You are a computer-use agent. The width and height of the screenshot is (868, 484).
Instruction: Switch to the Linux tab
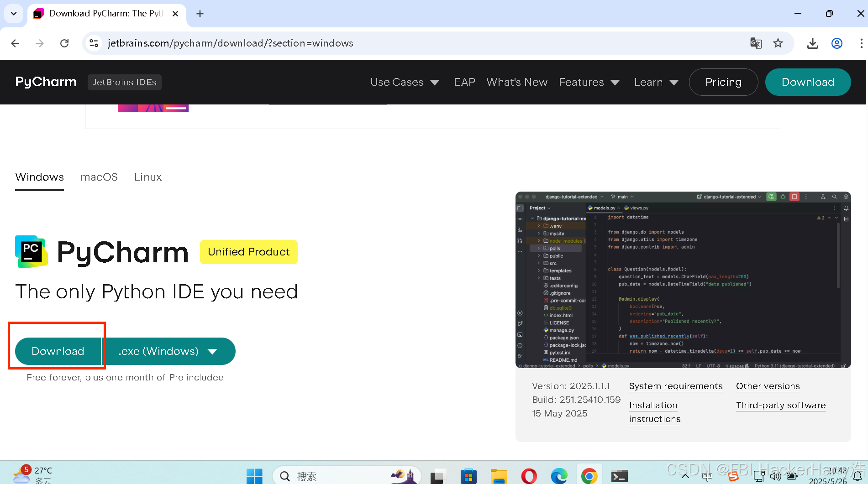click(x=148, y=177)
